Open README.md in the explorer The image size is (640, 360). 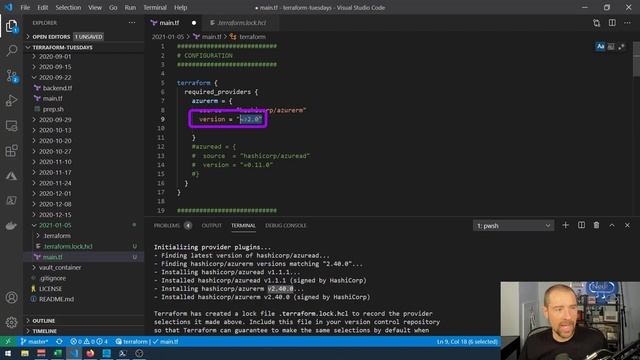(84, 299)
